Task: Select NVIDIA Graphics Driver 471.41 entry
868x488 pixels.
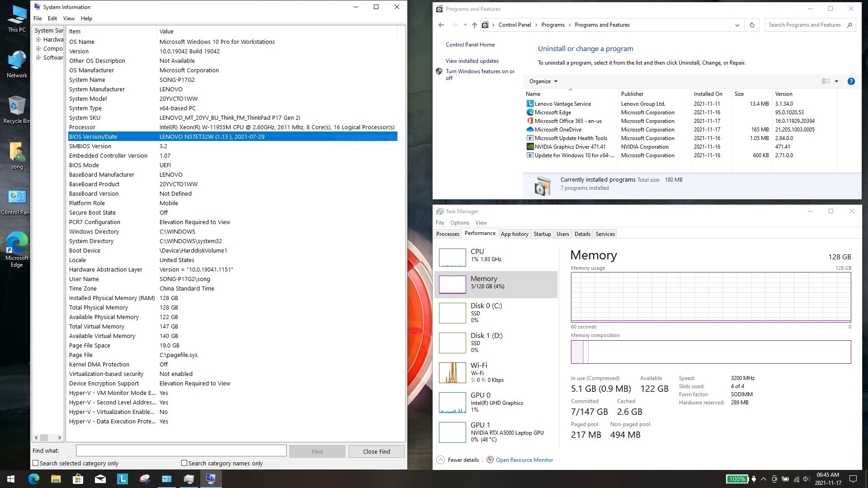Action: coord(570,146)
